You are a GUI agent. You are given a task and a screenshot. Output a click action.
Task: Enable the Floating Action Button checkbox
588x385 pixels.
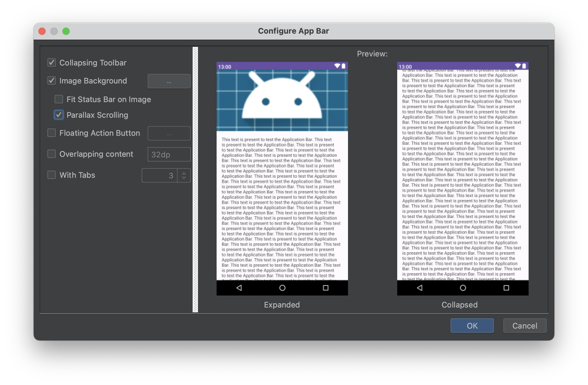click(x=52, y=133)
